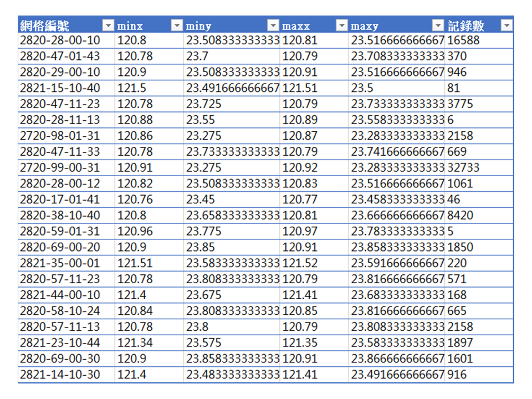Viewport: 532px width, 399px height.
Task: Expand the maxy filter dropdown arrow
Action: pos(438,25)
